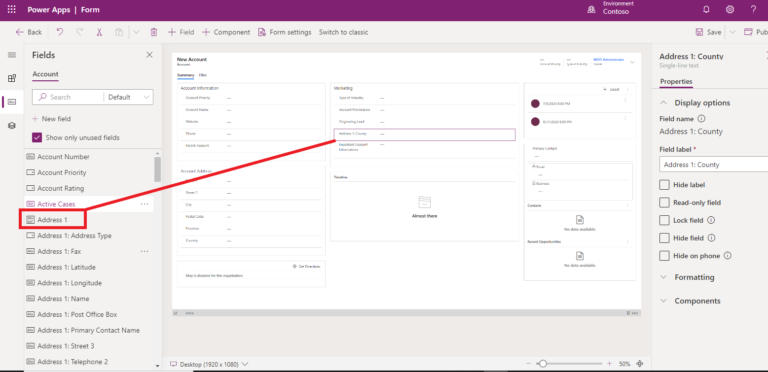Open the settings gear in header
Viewport: 768px width, 372px height.
[x=730, y=10]
